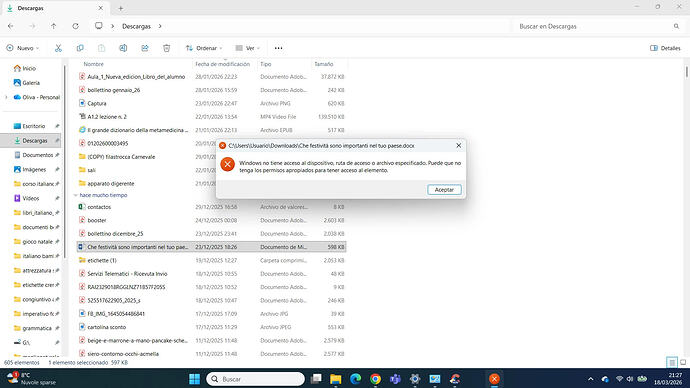Open Microsoft Teams from the taskbar

(x=395, y=379)
